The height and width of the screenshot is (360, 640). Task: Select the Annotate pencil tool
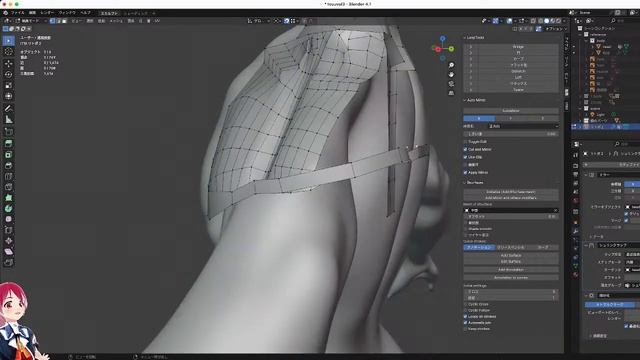tap(9, 108)
